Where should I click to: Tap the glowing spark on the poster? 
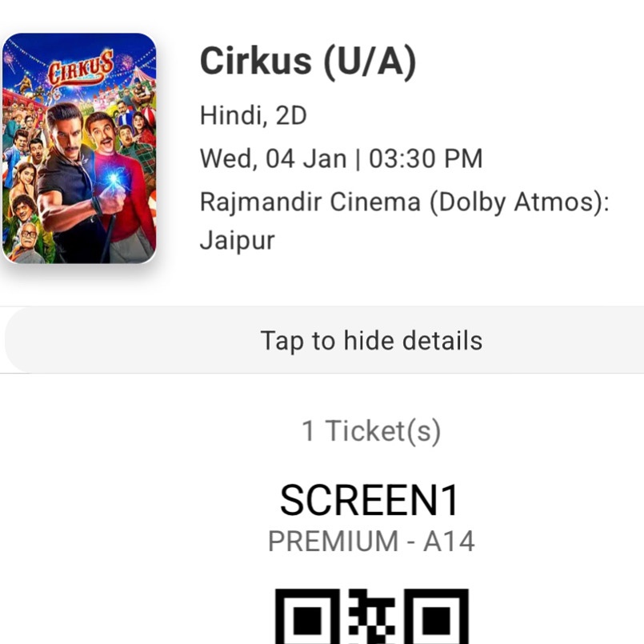pyautogui.click(x=113, y=179)
